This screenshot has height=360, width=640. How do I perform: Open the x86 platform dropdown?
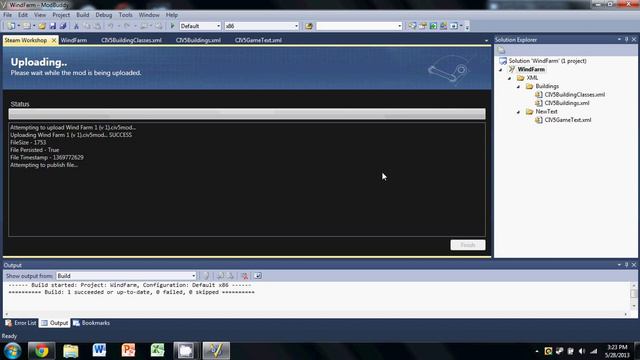click(296, 26)
